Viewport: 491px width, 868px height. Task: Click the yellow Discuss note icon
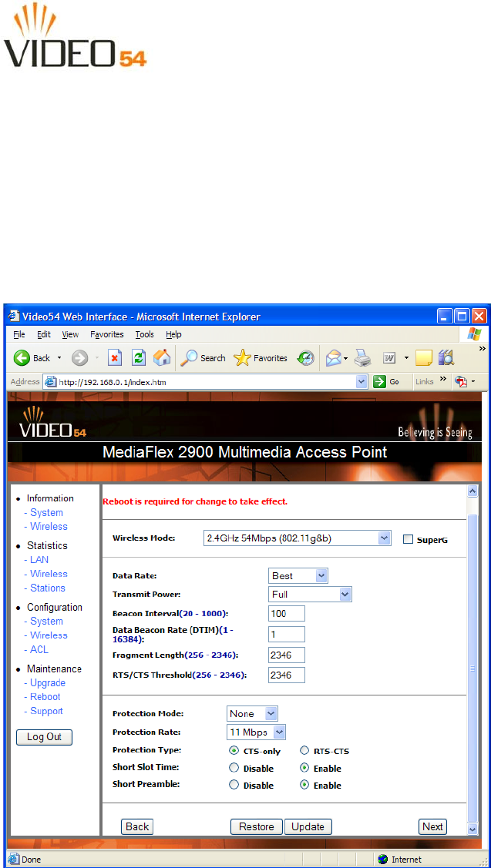[x=424, y=358]
